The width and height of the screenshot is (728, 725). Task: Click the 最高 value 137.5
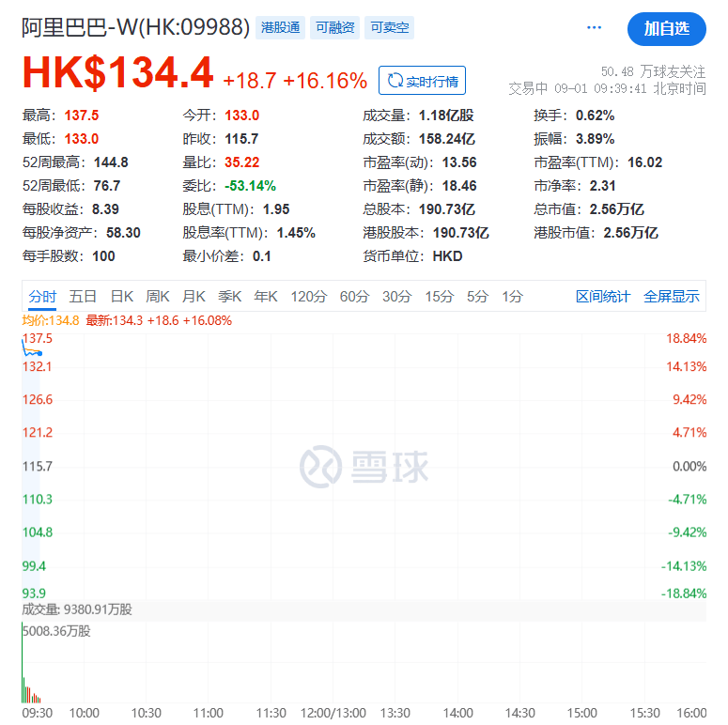click(x=82, y=116)
